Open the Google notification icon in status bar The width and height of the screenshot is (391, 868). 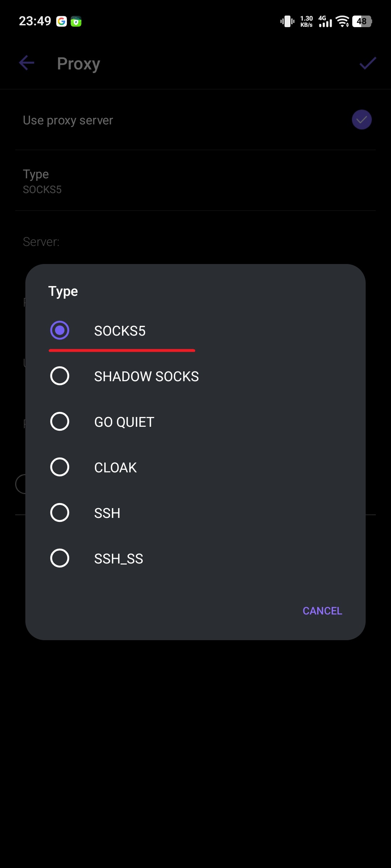(62, 21)
